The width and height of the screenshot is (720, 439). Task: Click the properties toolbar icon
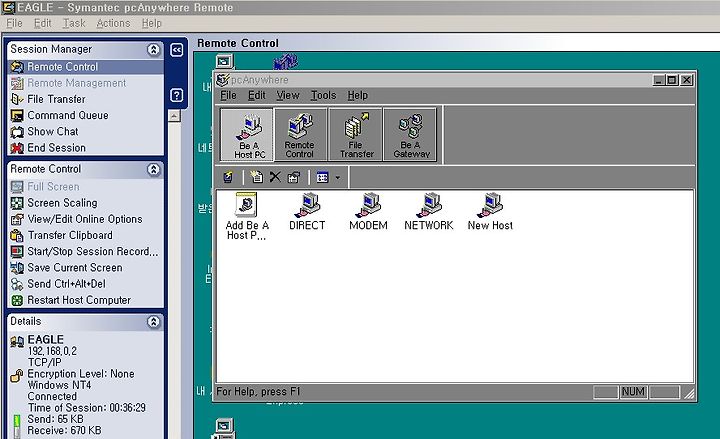click(x=293, y=177)
